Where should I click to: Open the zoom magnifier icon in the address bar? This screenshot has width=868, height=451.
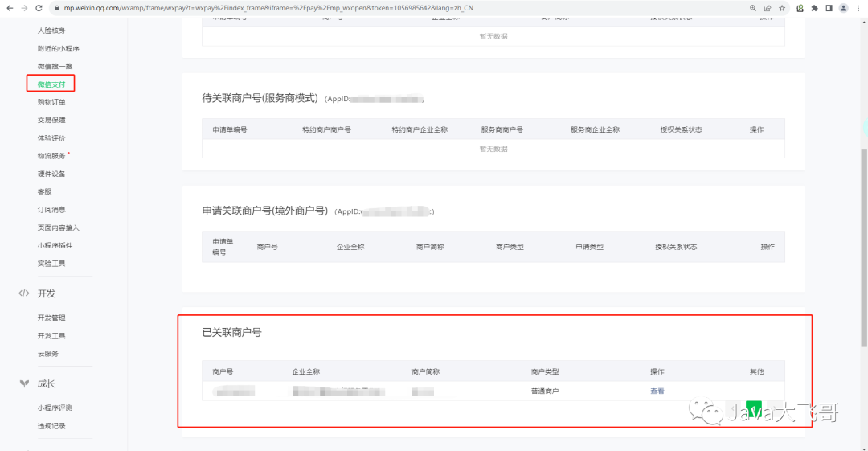(753, 8)
